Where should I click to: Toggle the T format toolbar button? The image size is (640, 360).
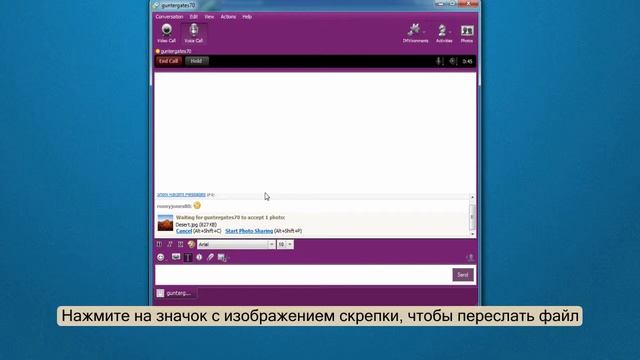tap(188, 257)
